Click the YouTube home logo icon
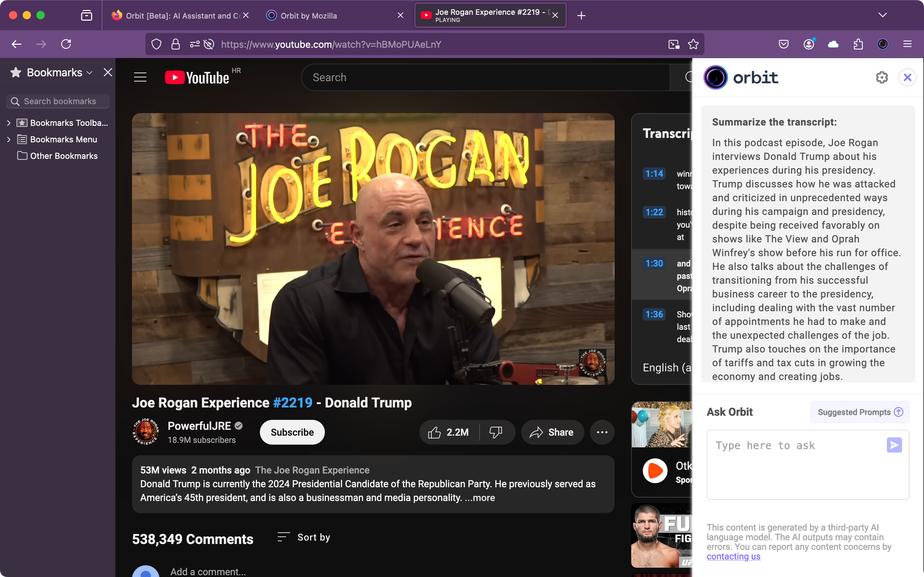Screen dimensions: 924x577 197,77
